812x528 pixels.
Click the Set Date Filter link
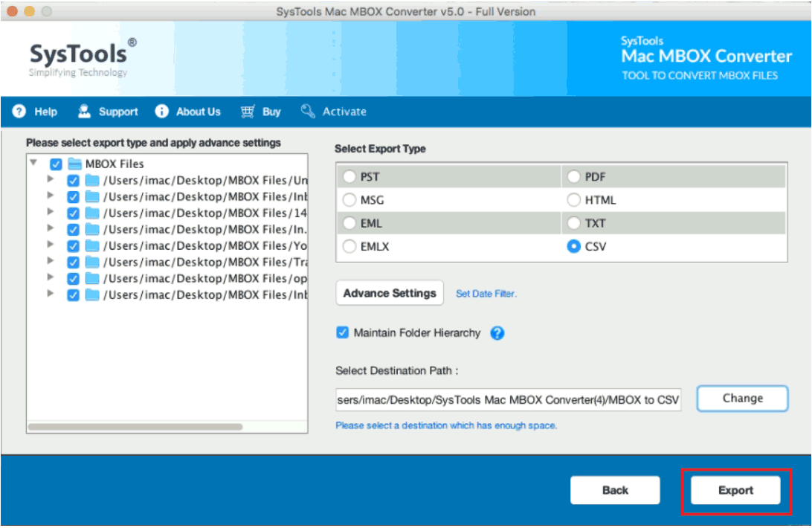coord(486,294)
